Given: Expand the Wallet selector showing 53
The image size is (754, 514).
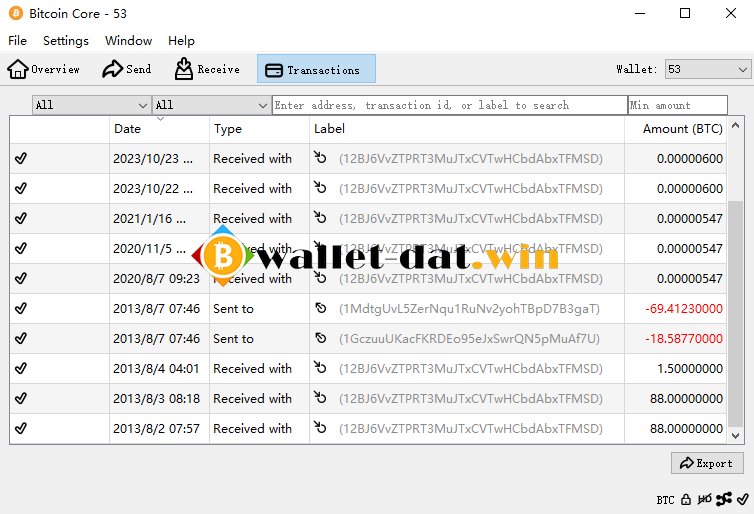Looking at the screenshot, I should click(707, 69).
